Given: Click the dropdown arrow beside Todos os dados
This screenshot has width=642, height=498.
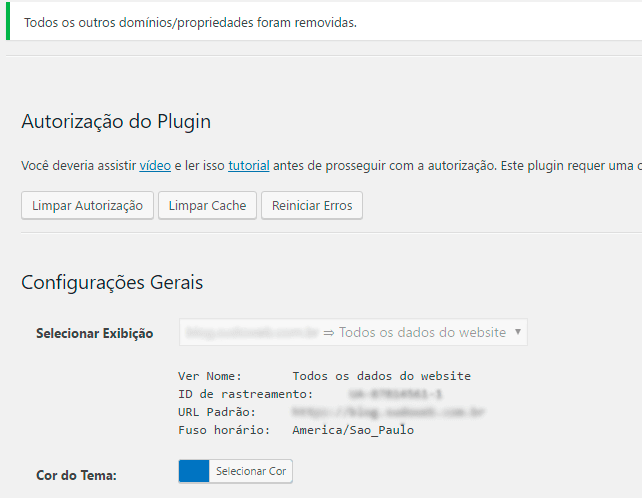Looking at the screenshot, I should [x=517, y=332].
